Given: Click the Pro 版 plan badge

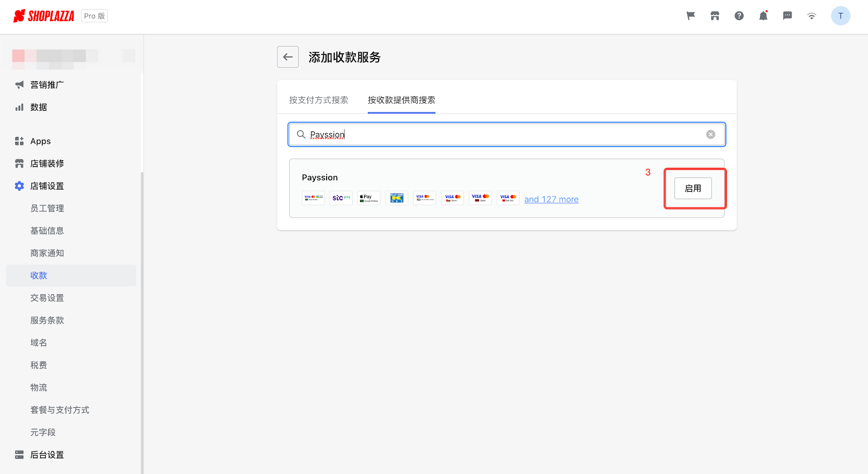Looking at the screenshot, I should tap(94, 16).
